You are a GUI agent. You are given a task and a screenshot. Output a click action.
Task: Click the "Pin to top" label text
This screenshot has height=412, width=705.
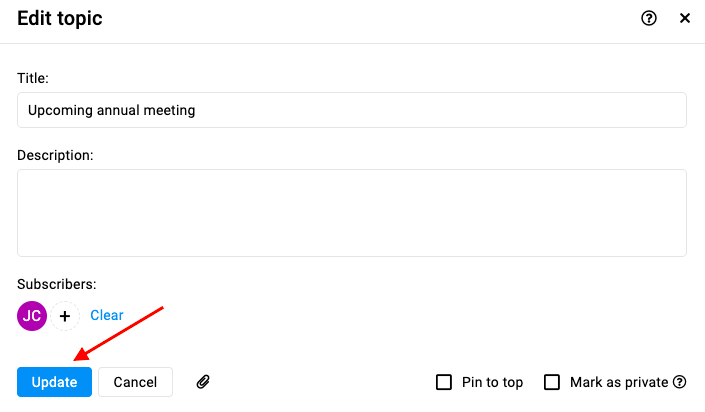click(492, 382)
